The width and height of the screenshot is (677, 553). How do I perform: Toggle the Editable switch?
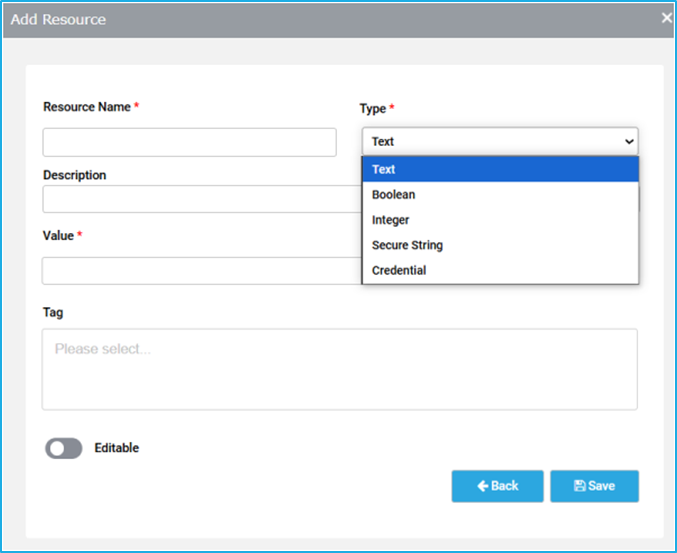(63, 448)
